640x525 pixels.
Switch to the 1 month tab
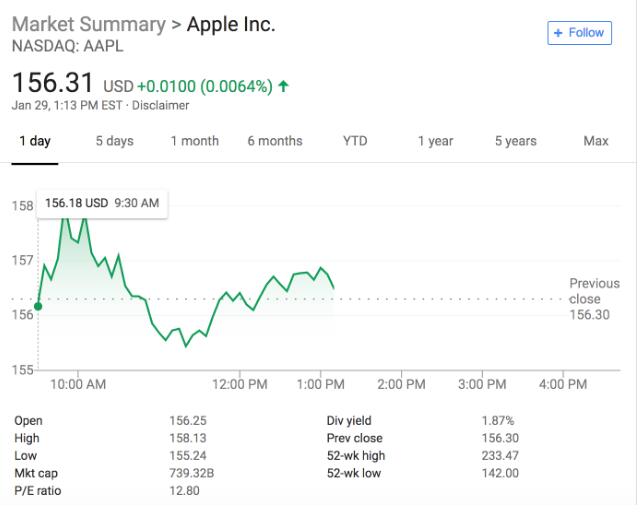pyautogui.click(x=194, y=141)
